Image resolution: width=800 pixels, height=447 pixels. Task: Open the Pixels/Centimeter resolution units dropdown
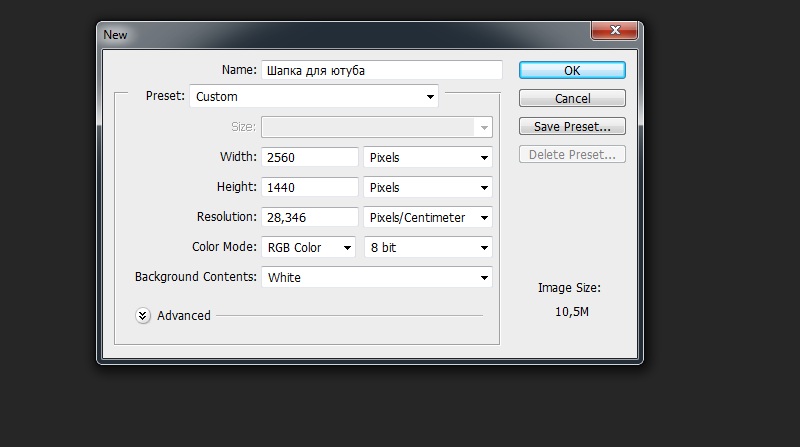click(428, 217)
